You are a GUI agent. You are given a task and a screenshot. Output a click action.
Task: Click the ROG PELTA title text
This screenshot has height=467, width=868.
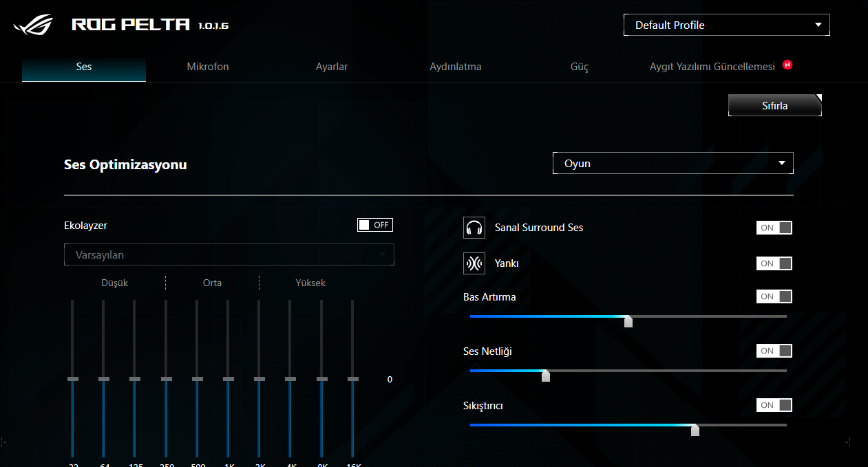click(131, 25)
